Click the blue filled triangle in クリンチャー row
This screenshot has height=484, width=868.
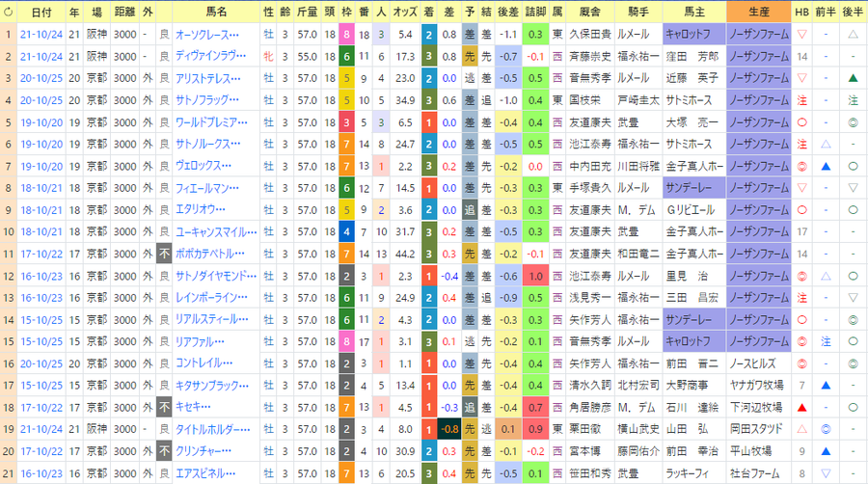(x=826, y=451)
